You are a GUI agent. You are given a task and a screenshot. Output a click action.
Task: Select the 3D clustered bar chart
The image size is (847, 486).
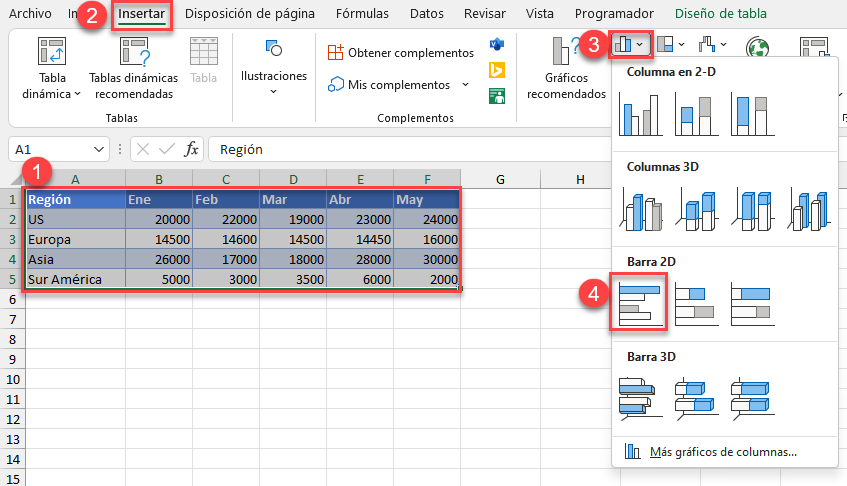[x=641, y=399]
